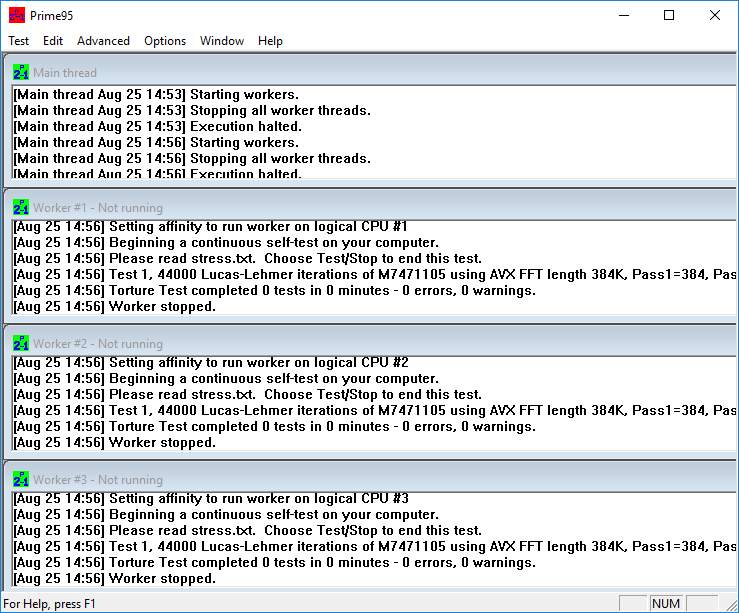Click the Worker #3 window icon
The image size is (739, 613).
pos(21,479)
